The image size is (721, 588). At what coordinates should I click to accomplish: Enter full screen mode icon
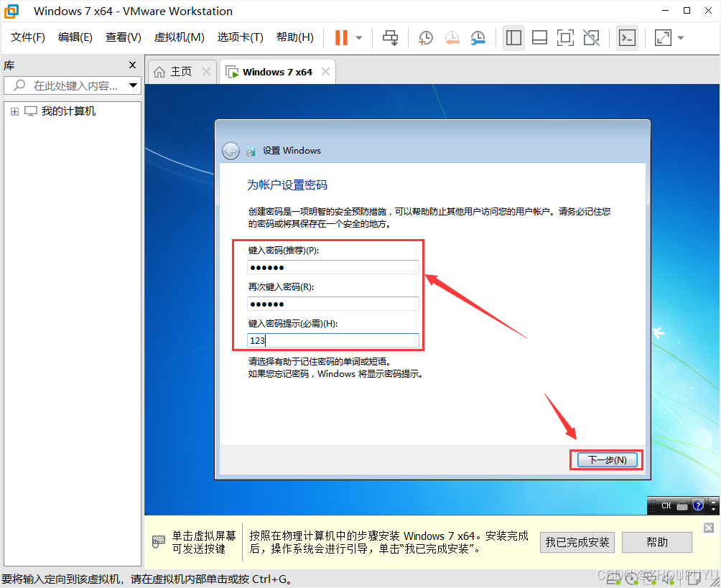coord(565,38)
